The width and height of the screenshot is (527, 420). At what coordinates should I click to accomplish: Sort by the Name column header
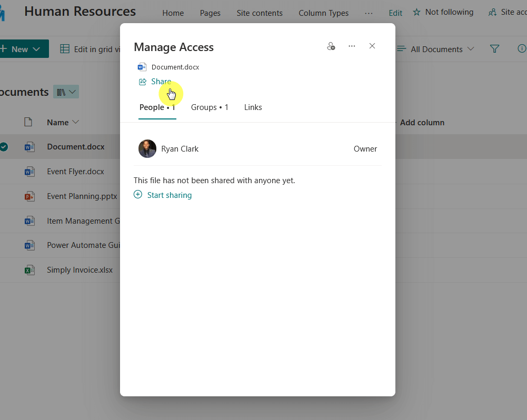pos(63,122)
